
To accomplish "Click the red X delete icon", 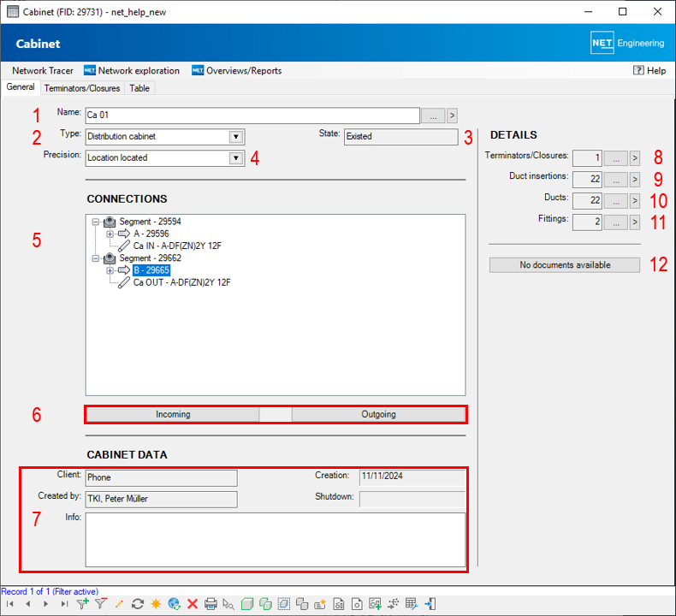I will [193, 604].
